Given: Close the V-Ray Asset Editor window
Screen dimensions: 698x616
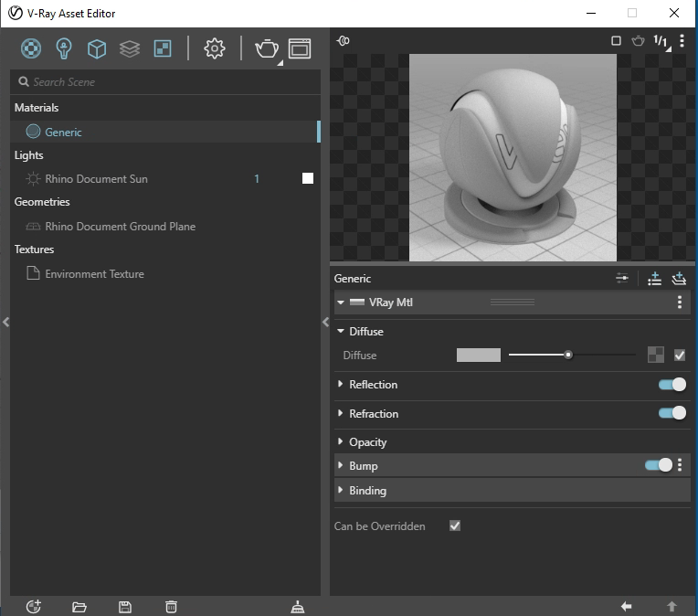Looking at the screenshot, I should coord(674,13).
